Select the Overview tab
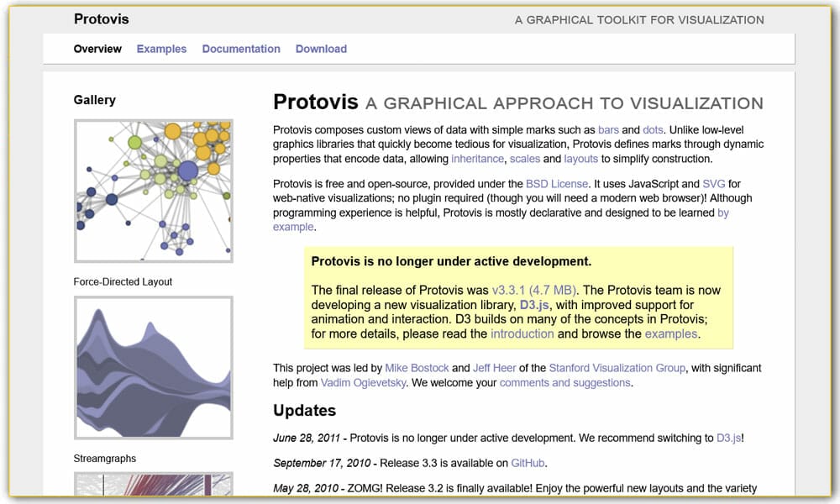The width and height of the screenshot is (840, 504). coord(97,49)
